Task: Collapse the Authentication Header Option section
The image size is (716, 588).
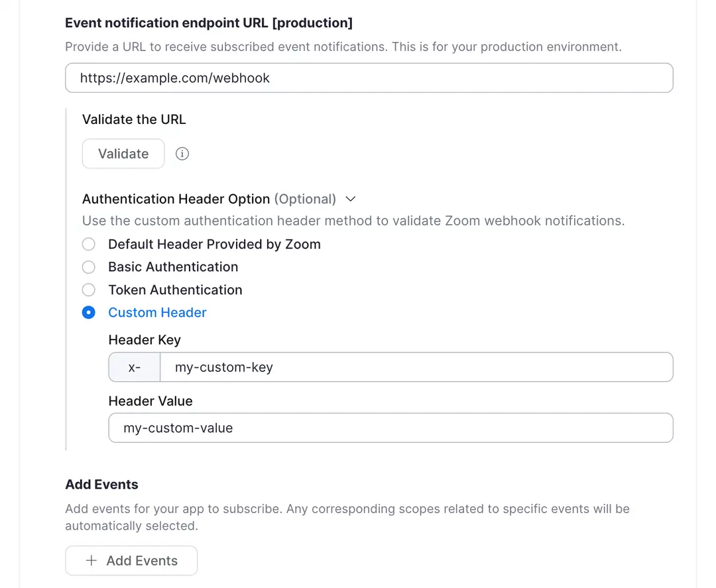Action: (351, 199)
